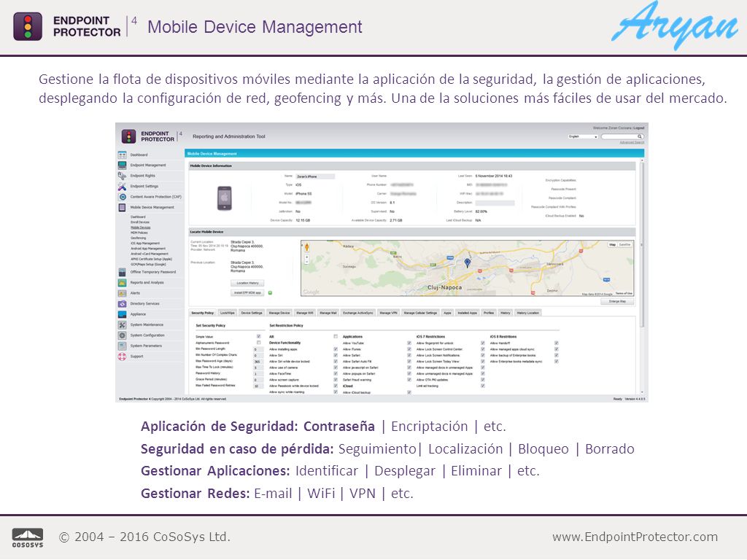Click the Logout link
Screen dimensions: 747x560
coord(639,128)
